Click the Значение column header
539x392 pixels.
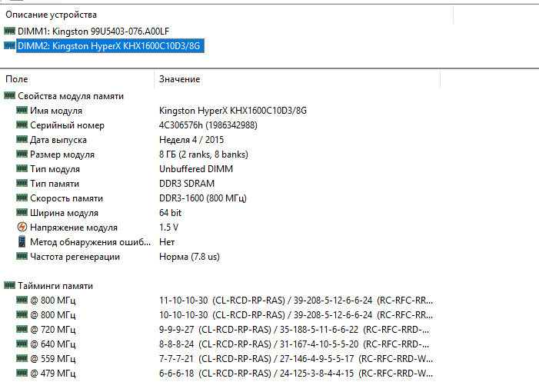click(179, 79)
